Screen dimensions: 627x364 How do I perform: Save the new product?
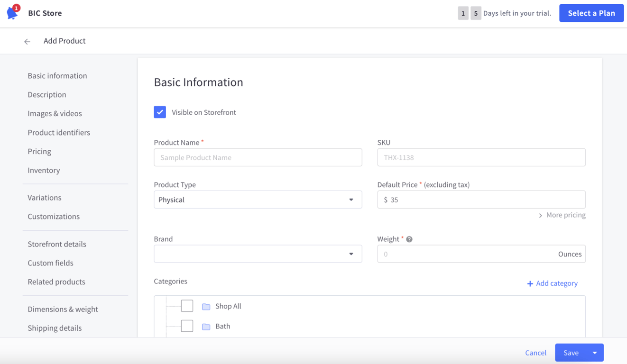[571, 353]
